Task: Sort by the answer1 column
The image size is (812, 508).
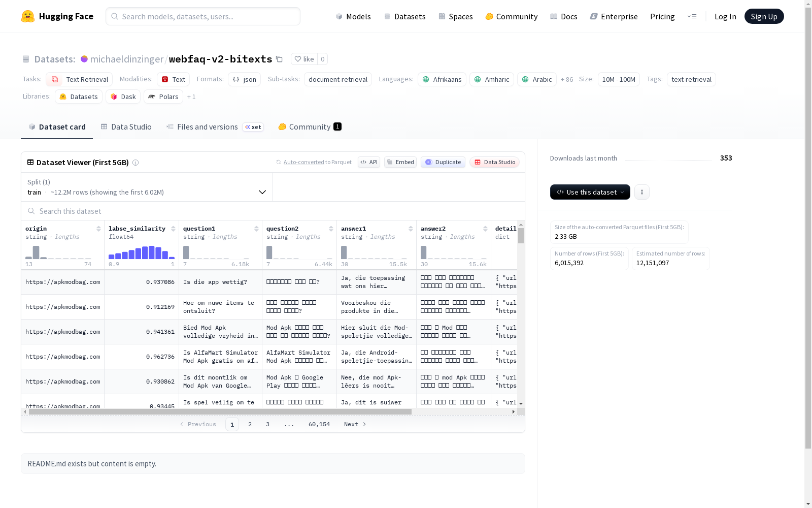Action: pos(411,229)
